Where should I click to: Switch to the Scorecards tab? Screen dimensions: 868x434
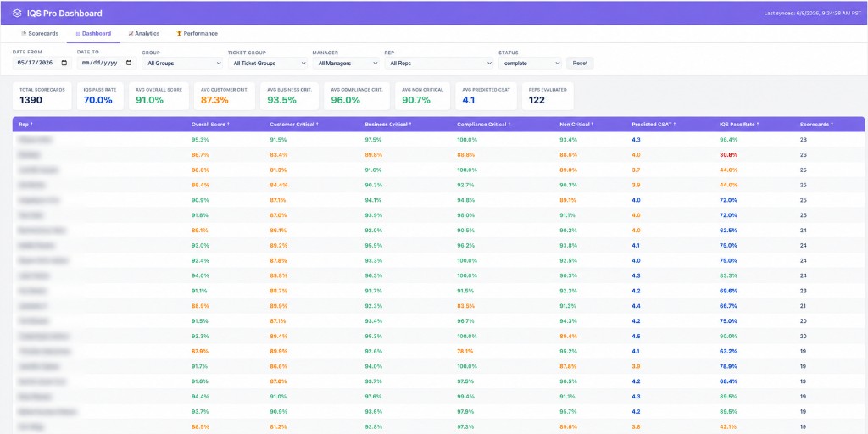click(x=39, y=33)
